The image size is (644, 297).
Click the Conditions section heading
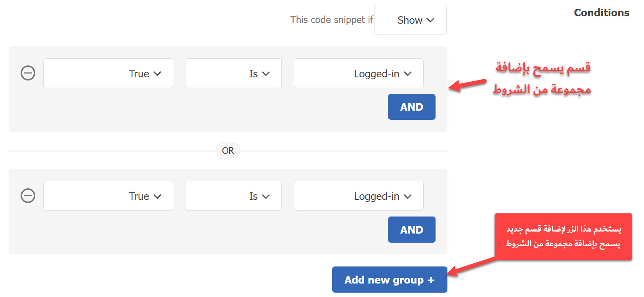click(602, 13)
